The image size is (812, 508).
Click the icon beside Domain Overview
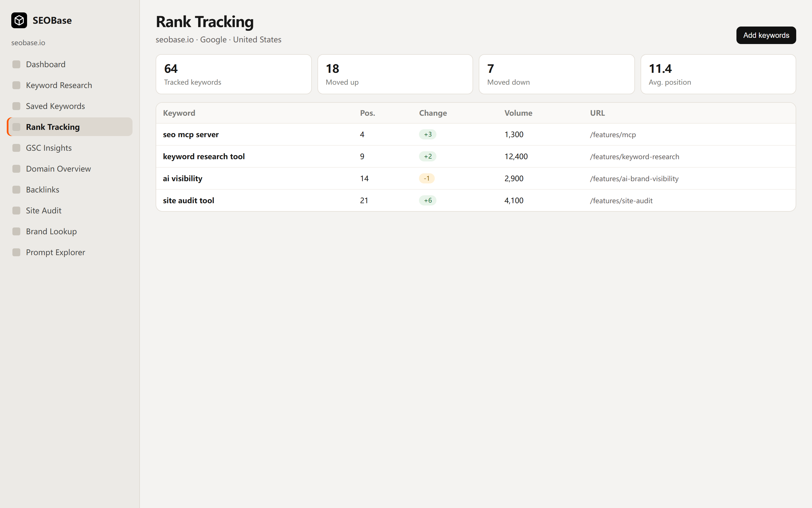click(x=16, y=169)
